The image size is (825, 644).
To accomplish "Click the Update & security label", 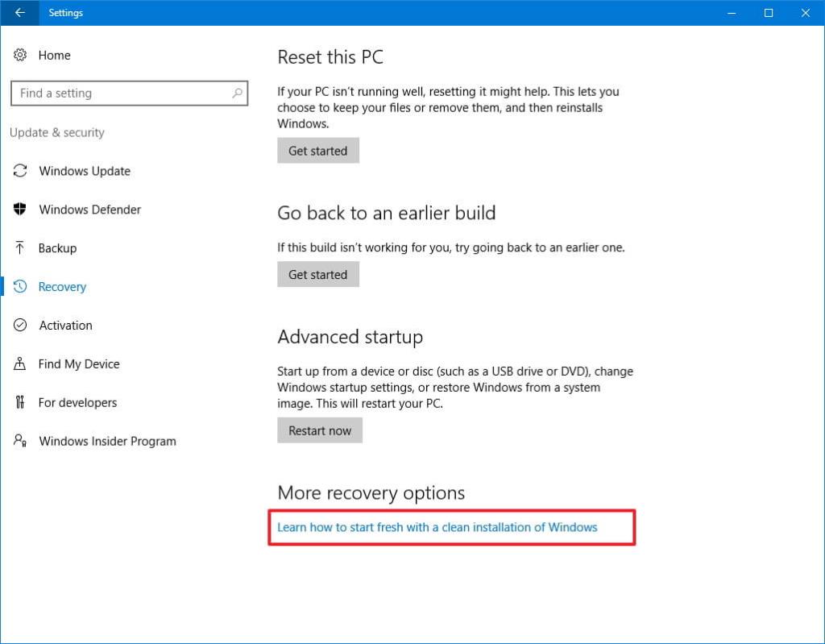I will point(57,133).
